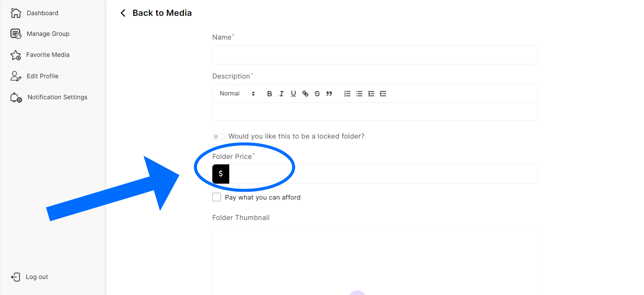Click the Bold formatting icon
This screenshot has height=295, width=644.
pos(269,94)
